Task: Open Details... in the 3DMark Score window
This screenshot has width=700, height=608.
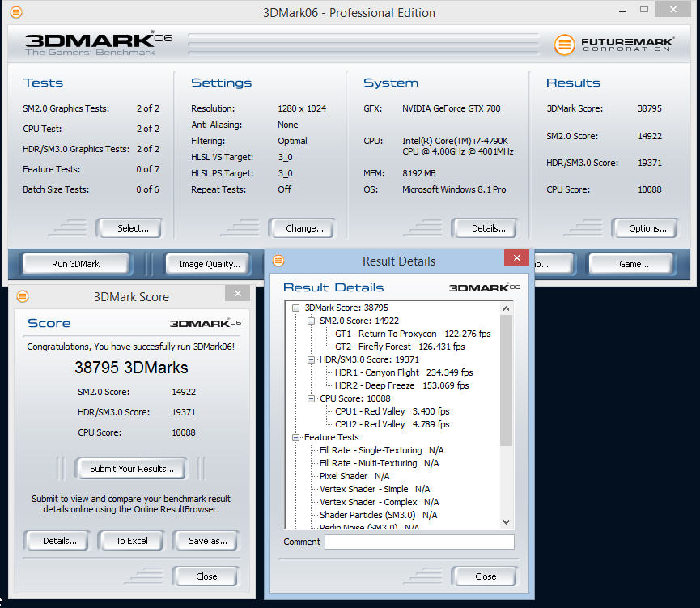Action: click(x=59, y=541)
